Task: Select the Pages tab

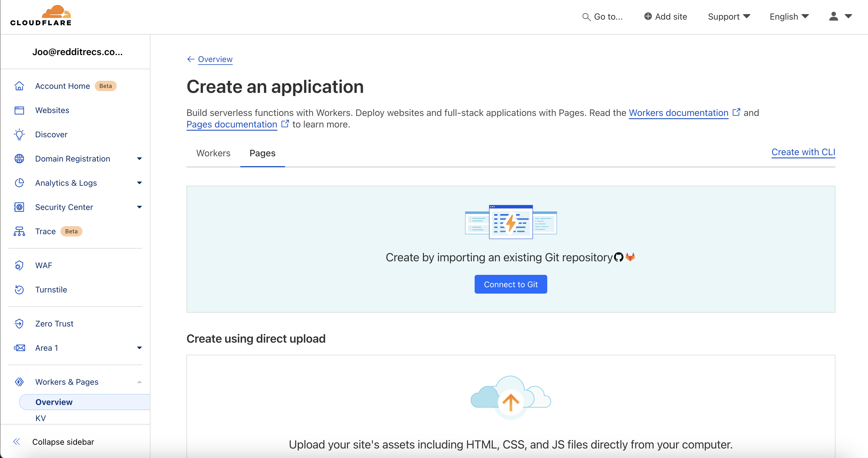Action: (x=263, y=153)
